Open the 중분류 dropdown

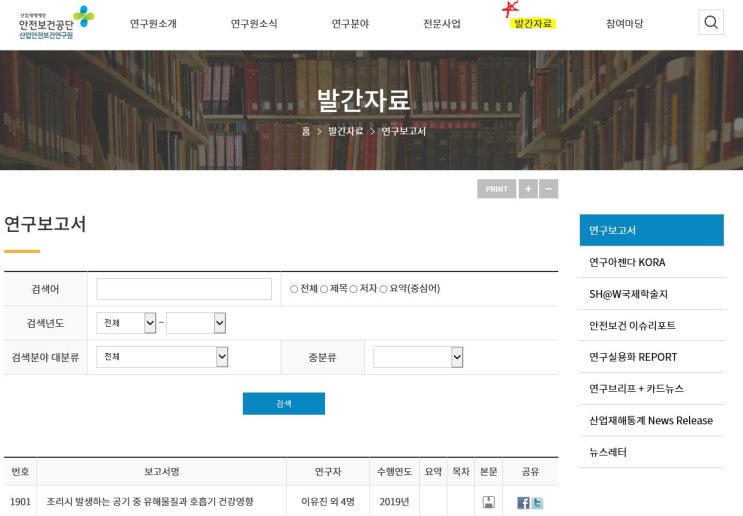coord(418,357)
